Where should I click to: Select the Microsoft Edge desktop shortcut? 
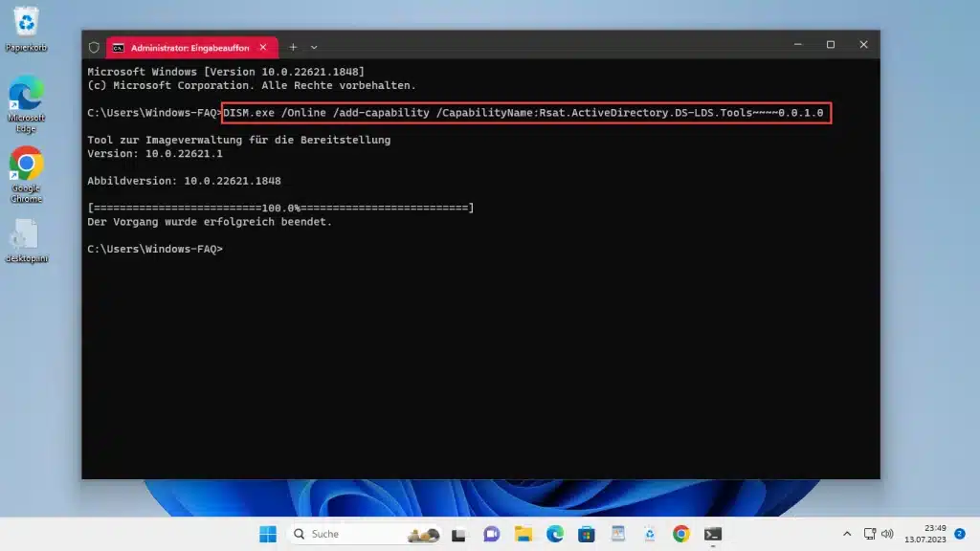pyautogui.click(x=26, y=103)
